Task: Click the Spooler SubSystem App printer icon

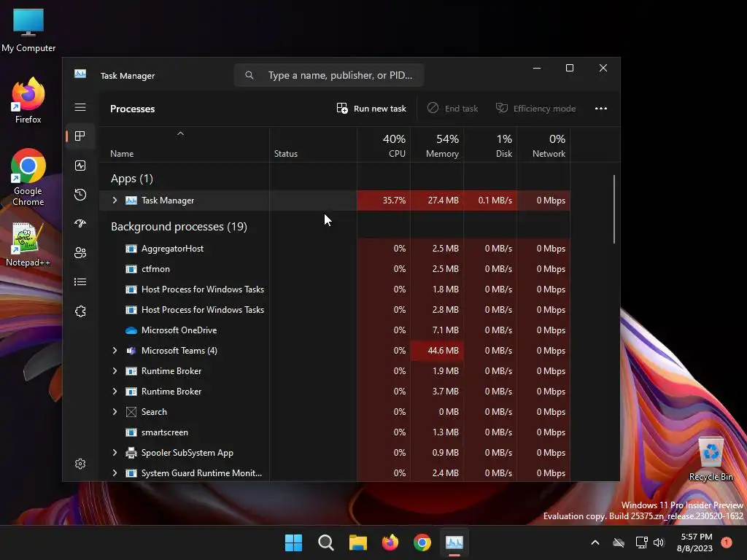Action: (x=131, y=453)
